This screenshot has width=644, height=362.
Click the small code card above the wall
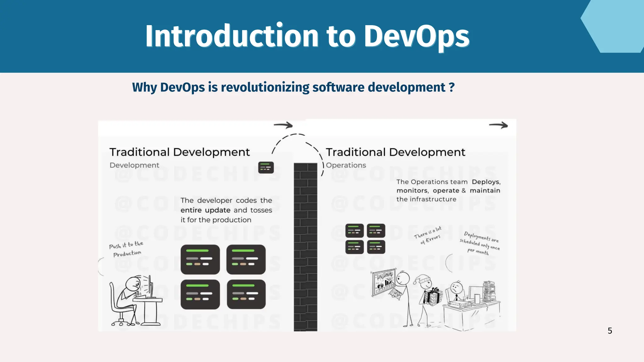(x=266, y=167)
